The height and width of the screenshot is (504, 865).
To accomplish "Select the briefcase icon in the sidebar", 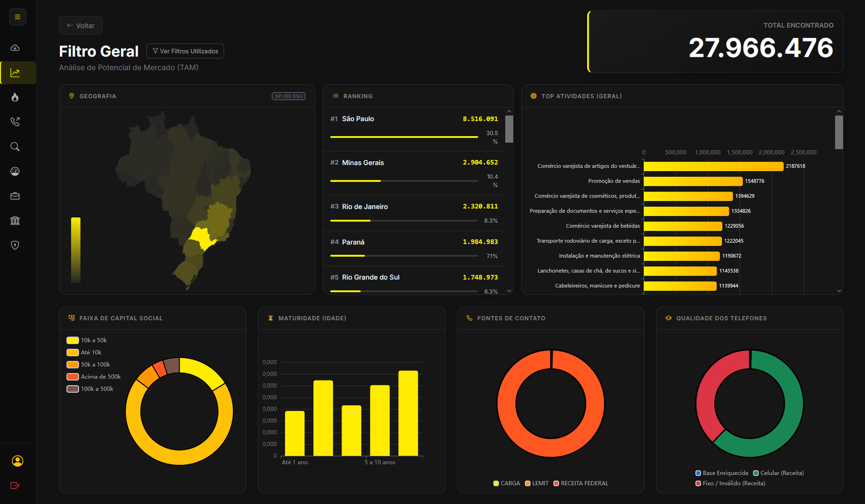I will pyautogui.click(x=15, y=196).
